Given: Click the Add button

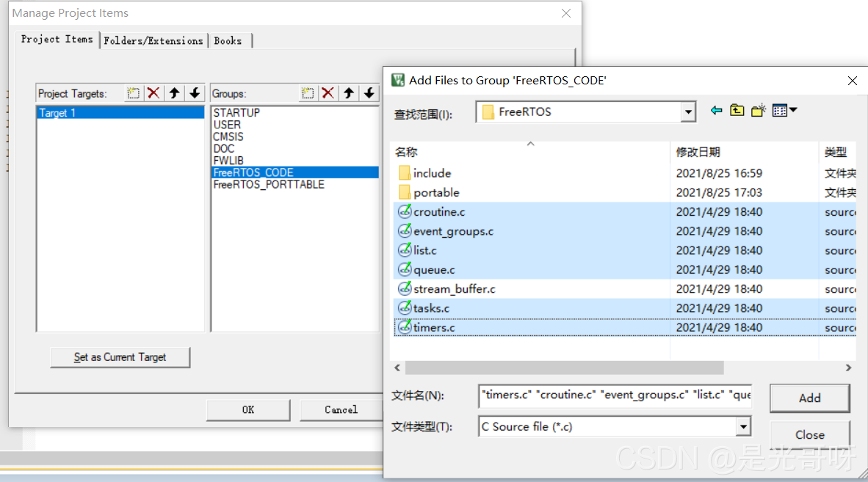Looking at the screenshot, I should click(x=809, y=398).
